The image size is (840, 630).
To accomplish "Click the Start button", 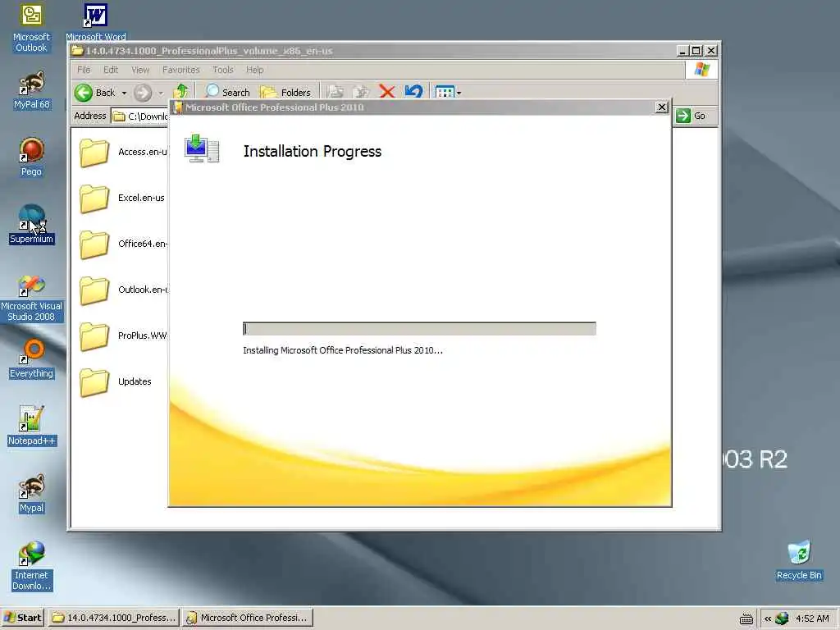I will [x=23, y=618].
